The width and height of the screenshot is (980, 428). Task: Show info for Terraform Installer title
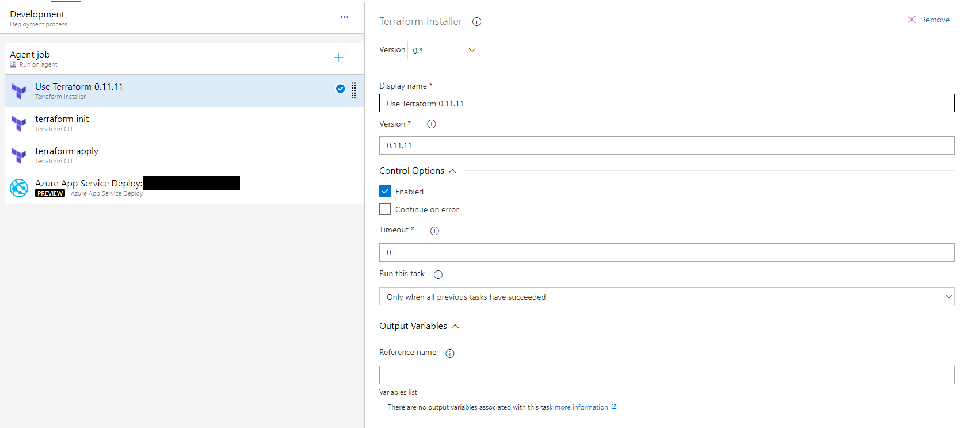point(476,22)
